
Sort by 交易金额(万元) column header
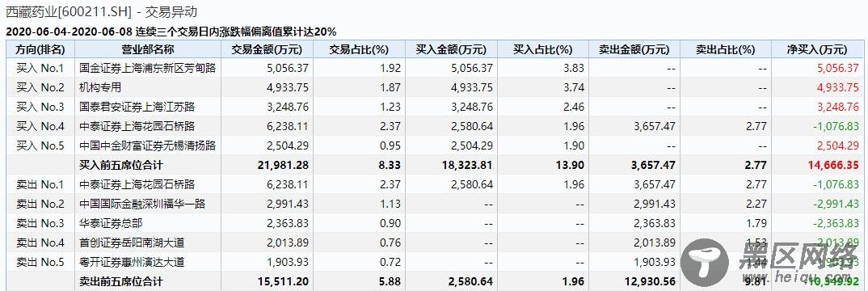(x=268, y=49)
